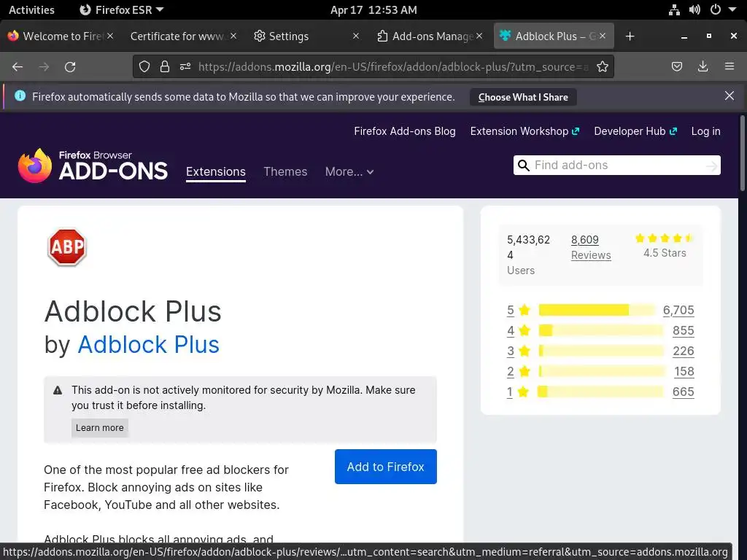Bookmark this page with star icon

(x=603, y=66)
